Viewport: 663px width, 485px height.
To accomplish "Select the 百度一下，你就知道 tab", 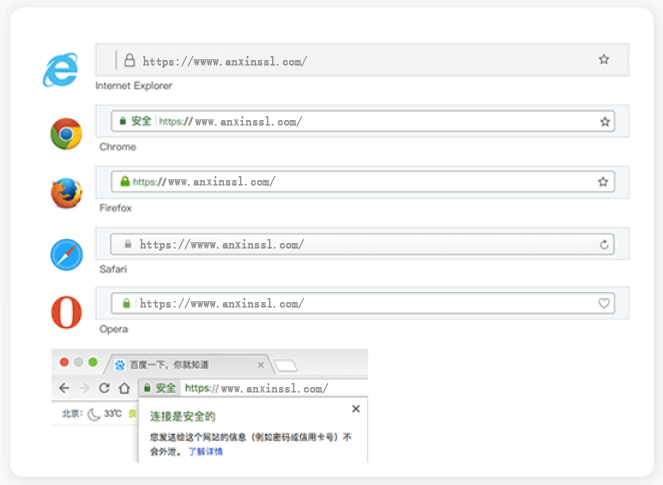I will pos(189,364).
